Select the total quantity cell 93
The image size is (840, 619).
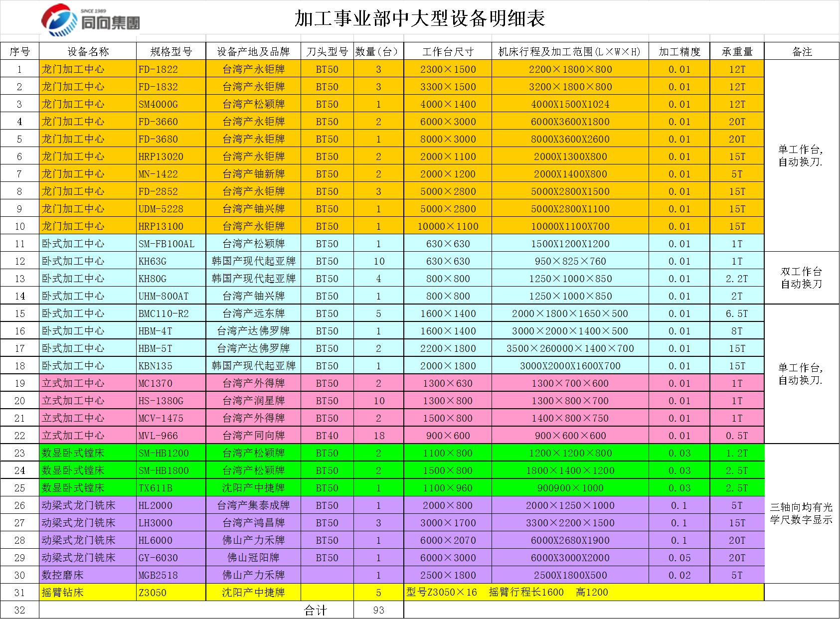coord(378,610)
